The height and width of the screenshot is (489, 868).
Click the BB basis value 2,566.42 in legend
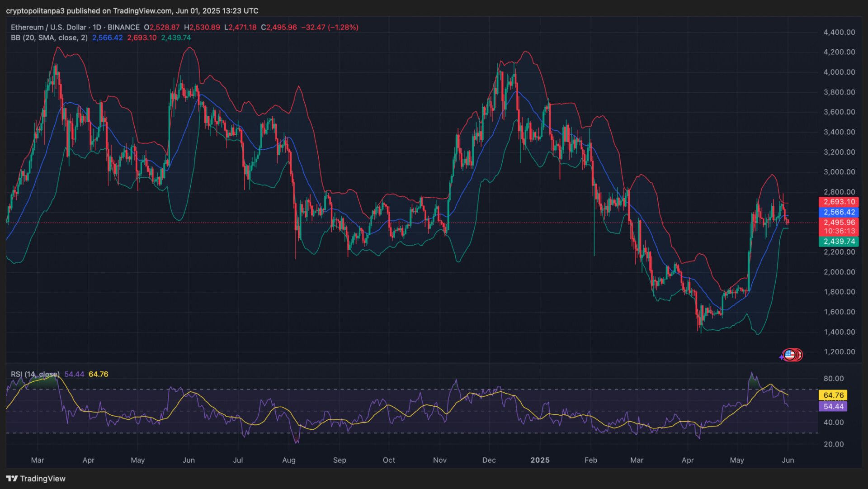[x=107, y=38]
